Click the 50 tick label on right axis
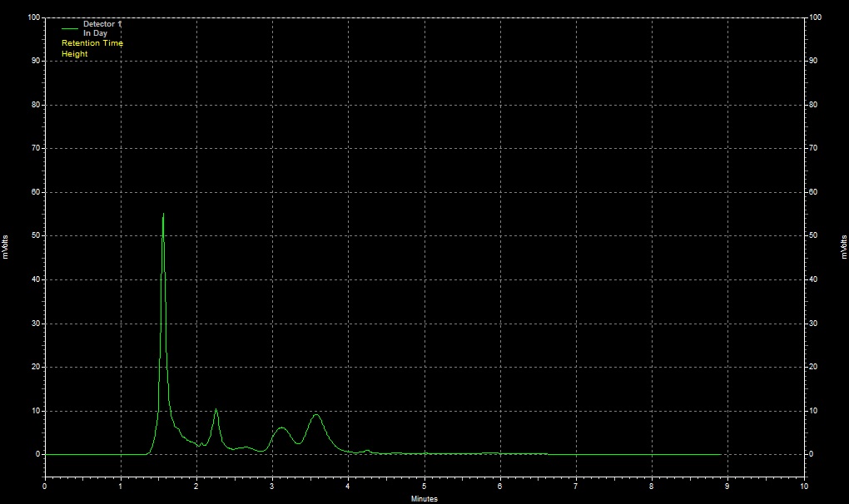 click(816, 236)
